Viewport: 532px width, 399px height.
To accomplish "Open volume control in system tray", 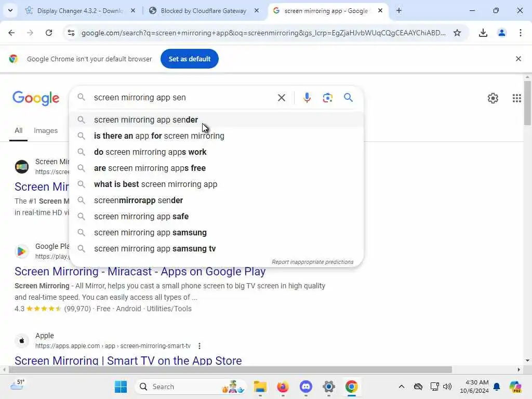I will pos(447,387).
